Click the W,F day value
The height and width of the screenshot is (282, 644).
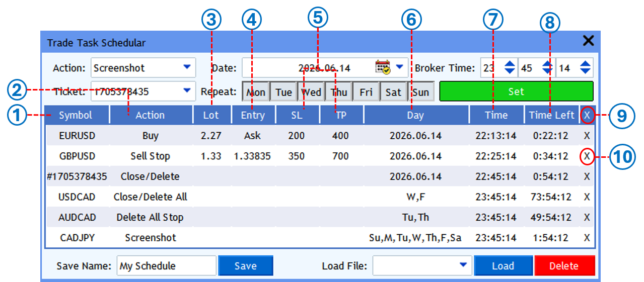coord(416,197)
